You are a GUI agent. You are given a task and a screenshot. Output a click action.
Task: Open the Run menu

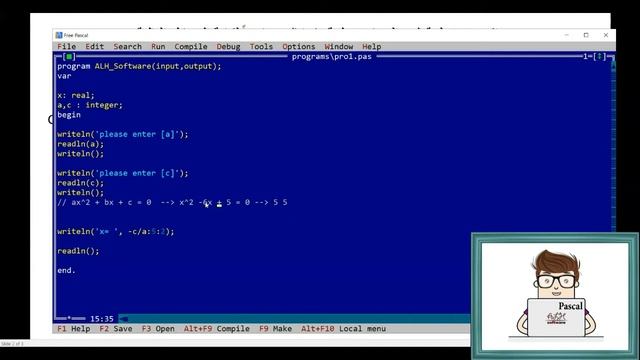[x=158, y=47]
